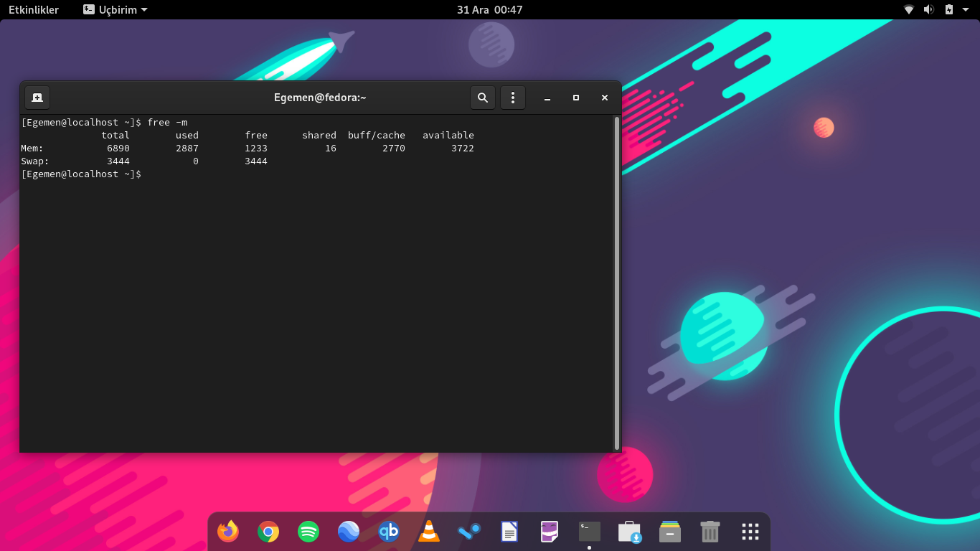Image resolution: width=980 pixels, height=551 pixels.
Task: Maximize the terminal window
Action: (x=576, y=98)
